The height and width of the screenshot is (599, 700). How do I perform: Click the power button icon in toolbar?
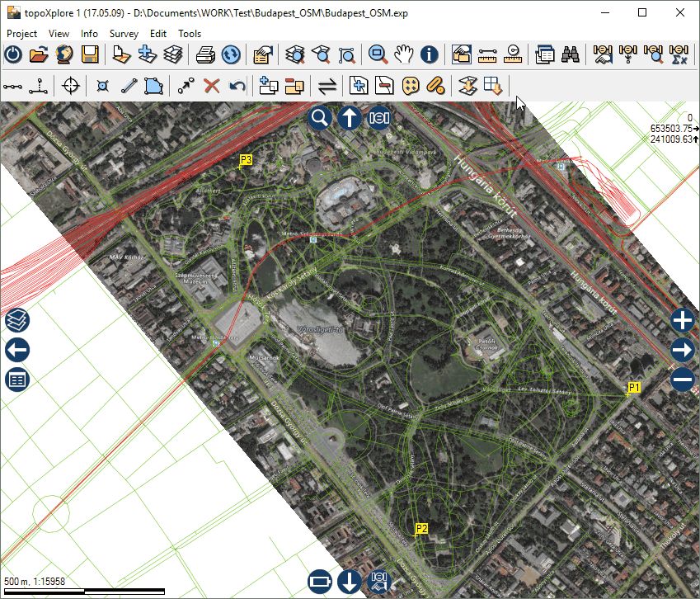(13, 55)
